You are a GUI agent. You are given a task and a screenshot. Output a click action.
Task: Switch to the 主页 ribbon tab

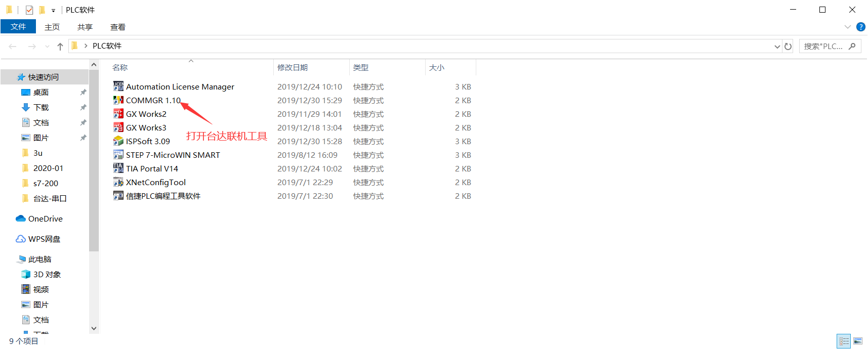pyautogui.click(x=52, y=27)
